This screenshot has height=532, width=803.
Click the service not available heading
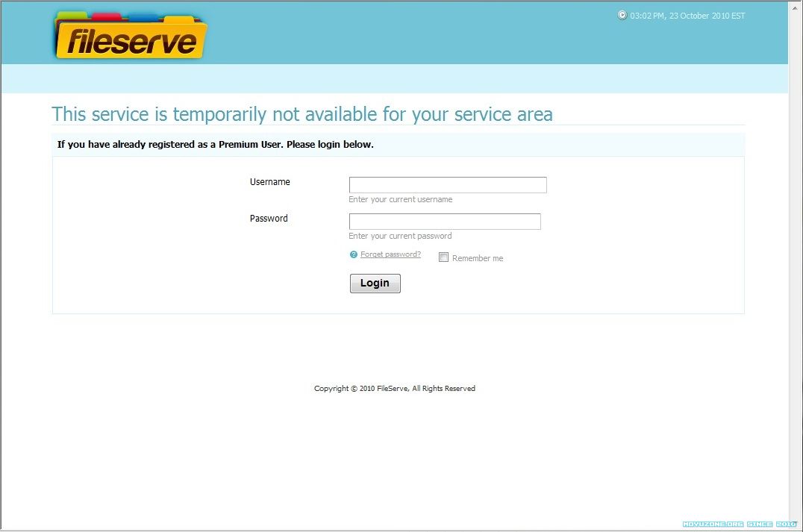tap(302, 114)
